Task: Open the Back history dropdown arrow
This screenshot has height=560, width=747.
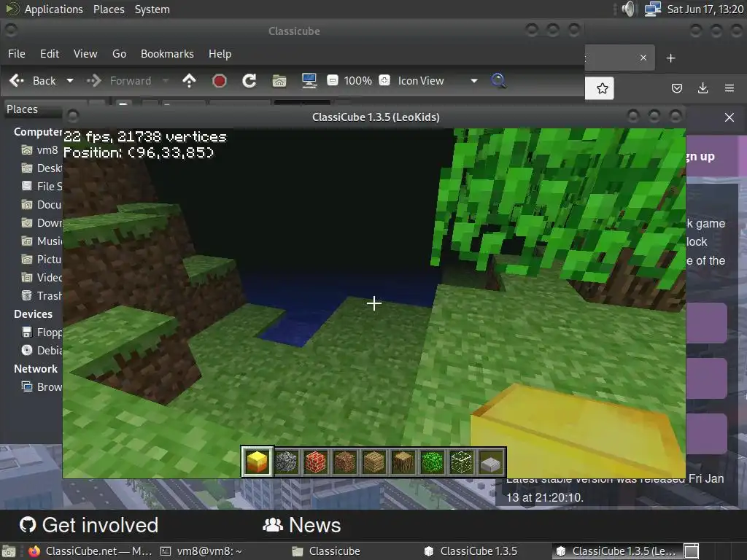Action: tap(70, 81)
